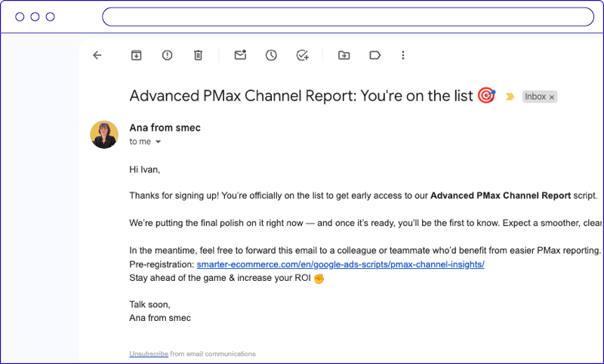Click sender name Ana from smec

coord(165,128)
